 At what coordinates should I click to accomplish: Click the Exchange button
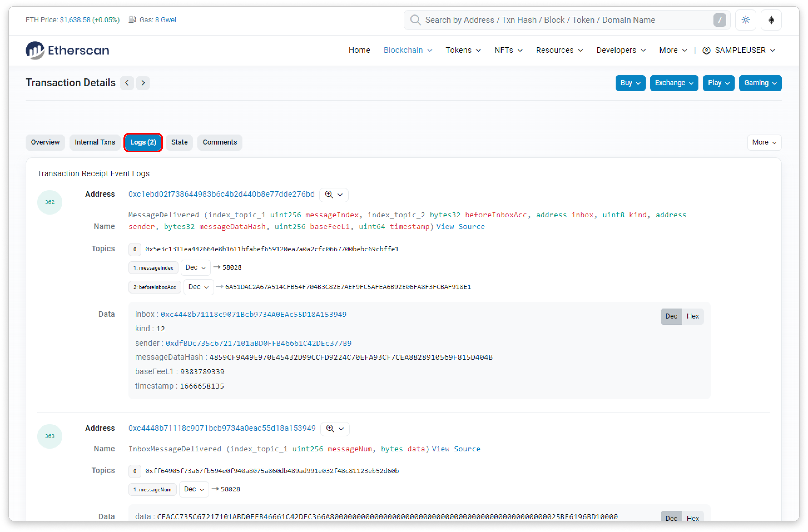tap(673, 83)
